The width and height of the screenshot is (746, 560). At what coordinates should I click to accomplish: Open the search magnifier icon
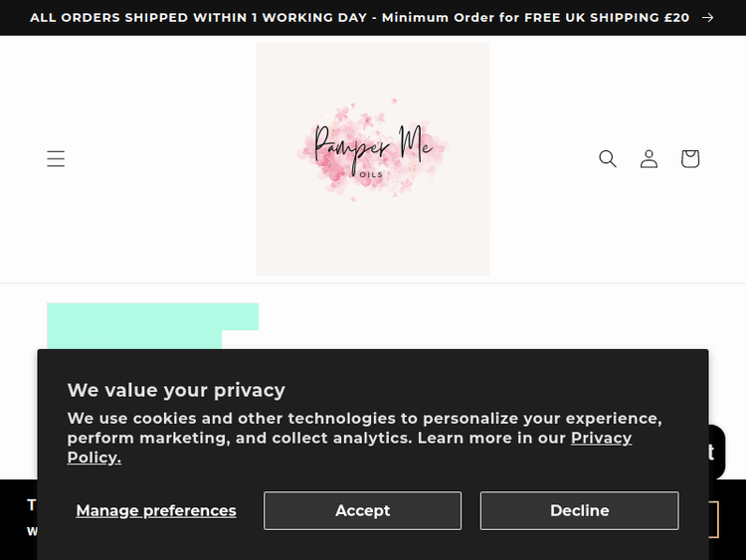pos(608,159)
